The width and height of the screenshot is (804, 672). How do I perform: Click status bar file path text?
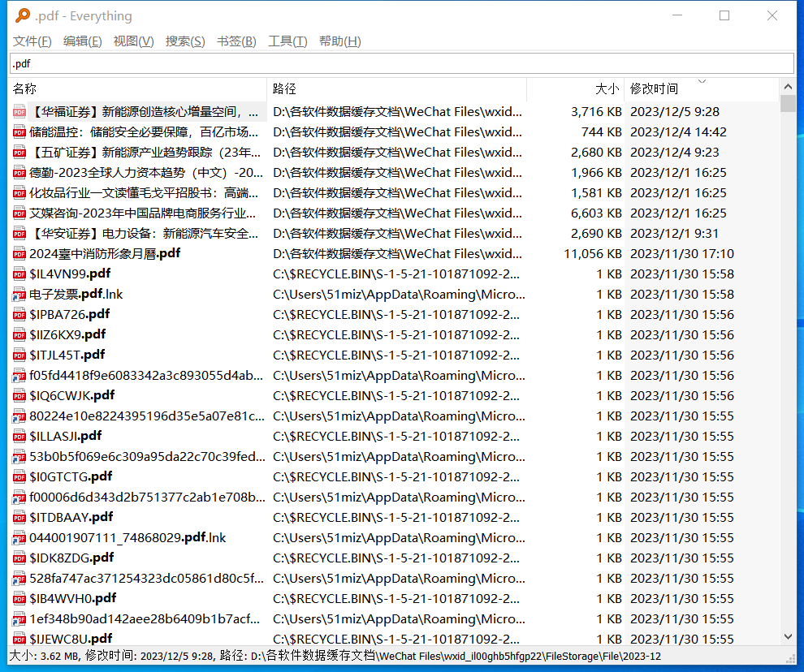tap(440, 656)
